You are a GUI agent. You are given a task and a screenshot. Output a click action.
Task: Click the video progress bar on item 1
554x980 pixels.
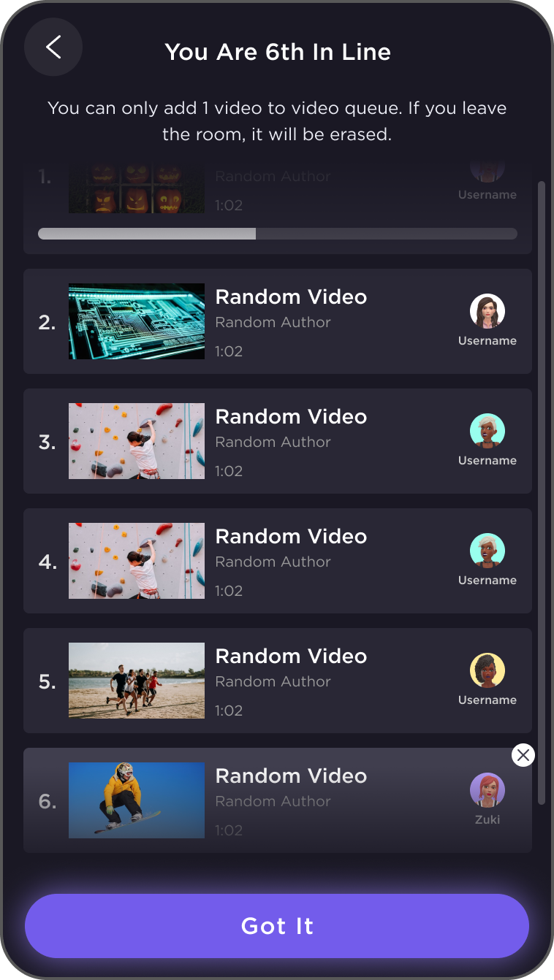click(x=278, y=234)
